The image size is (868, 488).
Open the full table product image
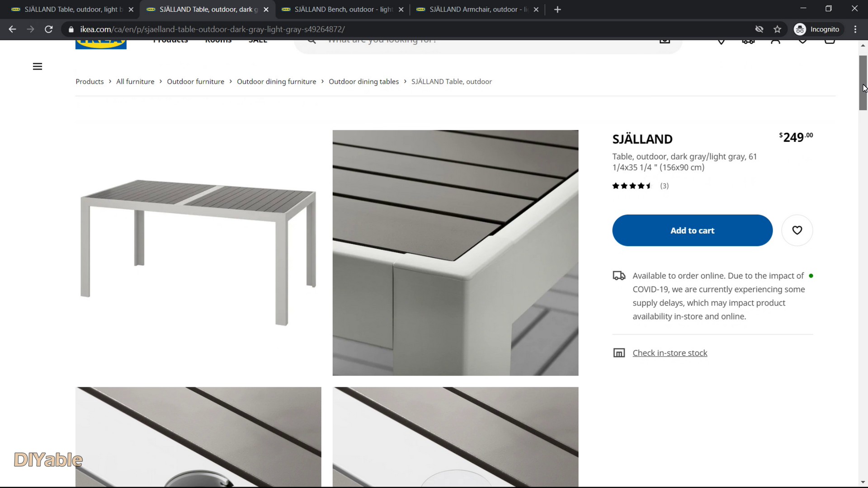tap(198, 253)
